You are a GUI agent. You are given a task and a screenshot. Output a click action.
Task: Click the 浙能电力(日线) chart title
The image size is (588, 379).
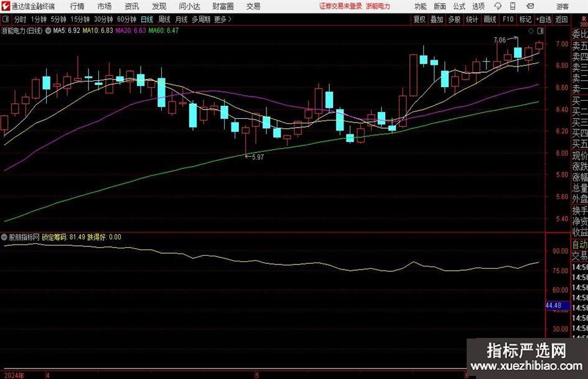pyautogui.click(x=22, y=30)
